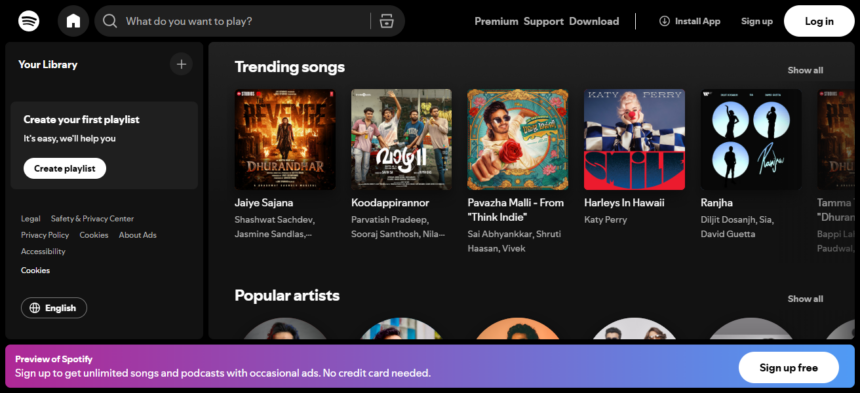
Task: Click the Jaiye Sajana song title
Action: 264,203
